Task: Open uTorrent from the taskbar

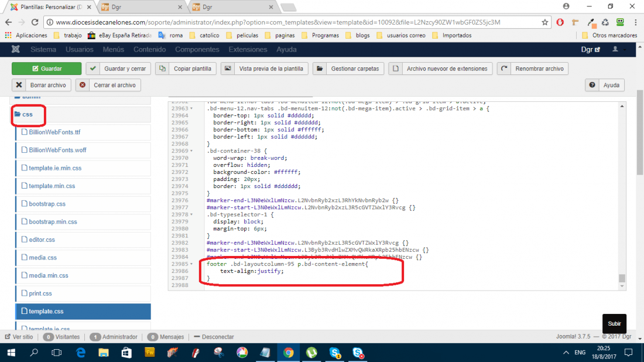Action: click(311, 353)
